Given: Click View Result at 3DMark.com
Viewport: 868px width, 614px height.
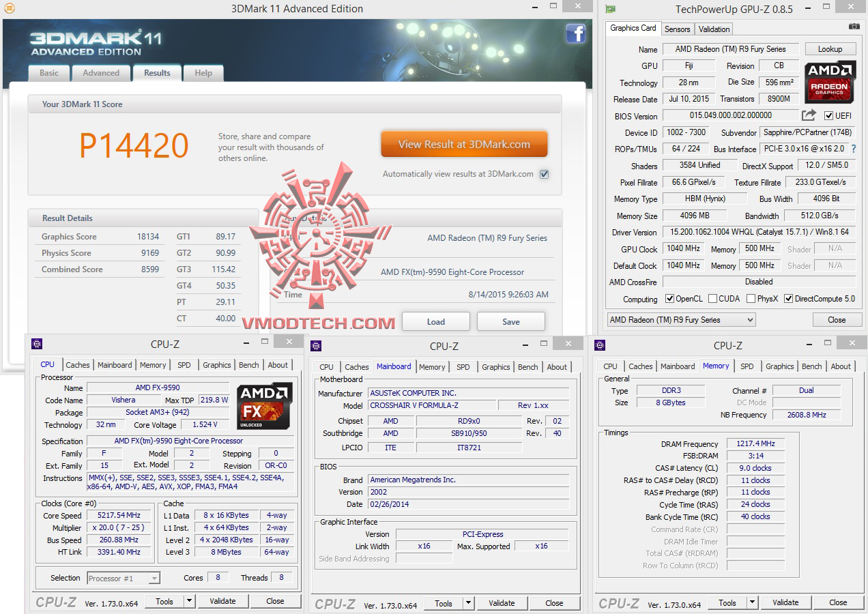Looking at the screenshot, I should (463, 144).
